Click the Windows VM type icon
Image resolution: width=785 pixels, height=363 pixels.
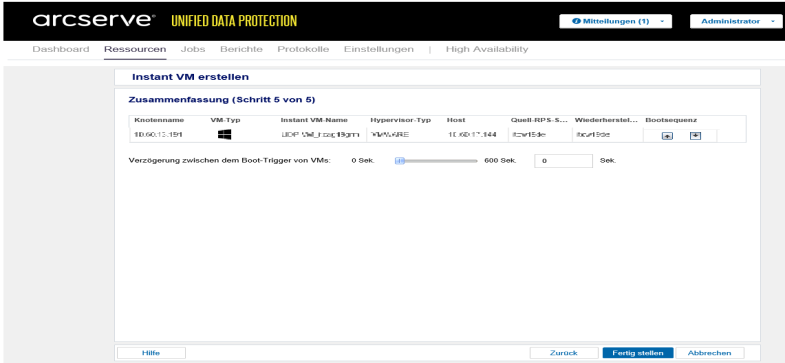[224, 135]
